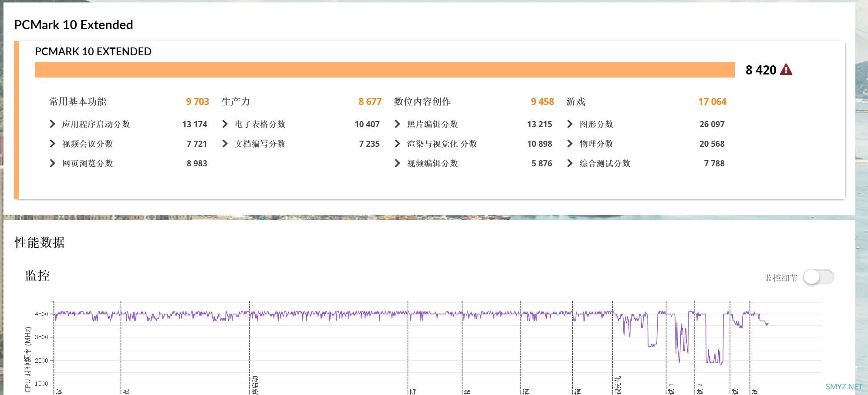Expand the 文档编写分数 row
Image resolution: width=868 pixels, height=395 pixels.
225,144
